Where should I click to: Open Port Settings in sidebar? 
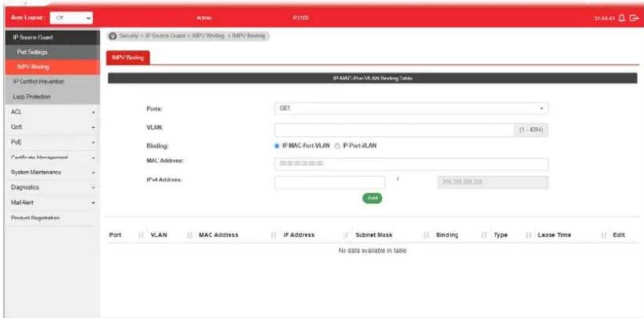(x=51, y=53)
